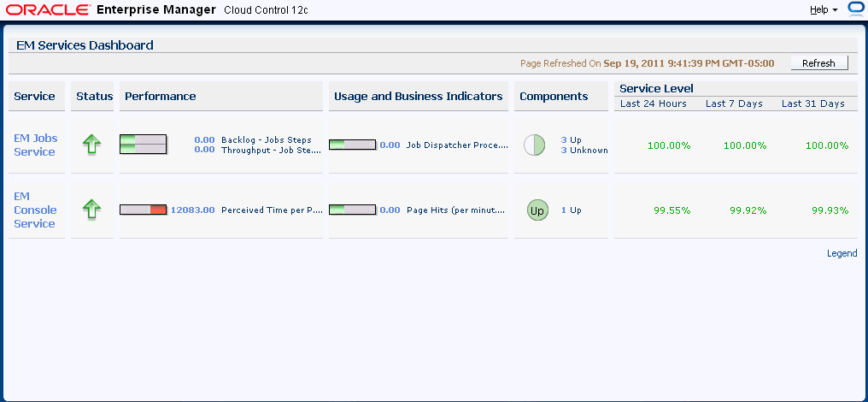868x402 pixels.
Task: Click the blue Oracle ring icon next to Help
Action: [856, 9]
